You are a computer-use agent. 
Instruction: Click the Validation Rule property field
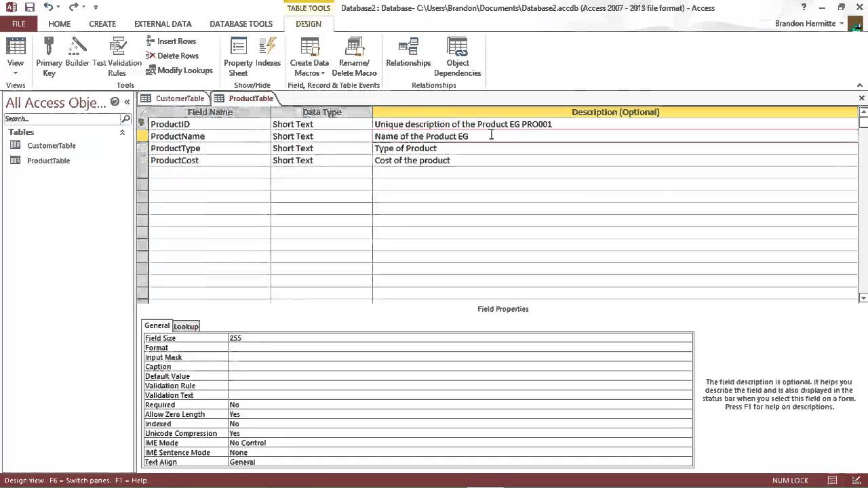460,386
